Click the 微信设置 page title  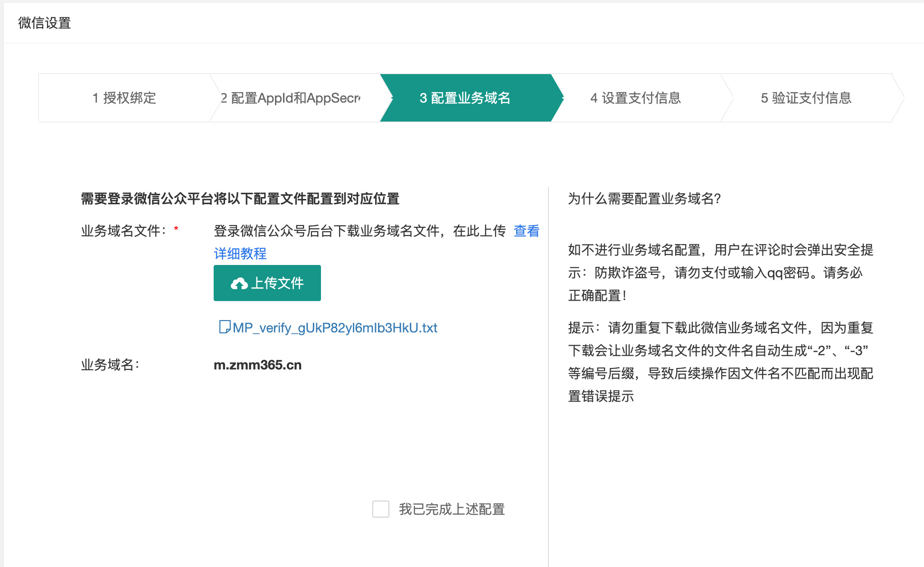click(x=45, y=23)
